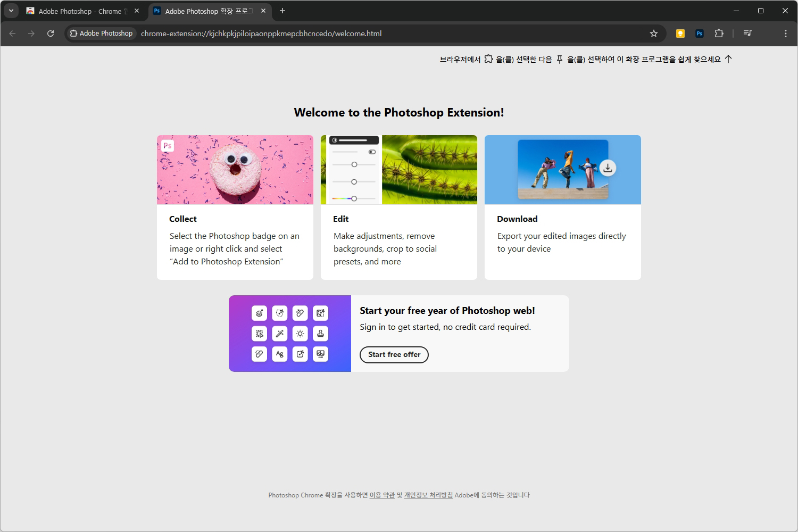Click the Edit card title
Image resolution: width=798 pixels, height=532 pixels.
[x=341, y=219]
